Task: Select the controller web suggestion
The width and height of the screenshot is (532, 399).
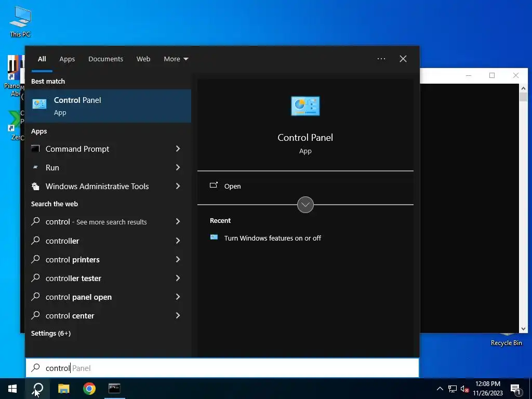Action: [x=99, y=241]
